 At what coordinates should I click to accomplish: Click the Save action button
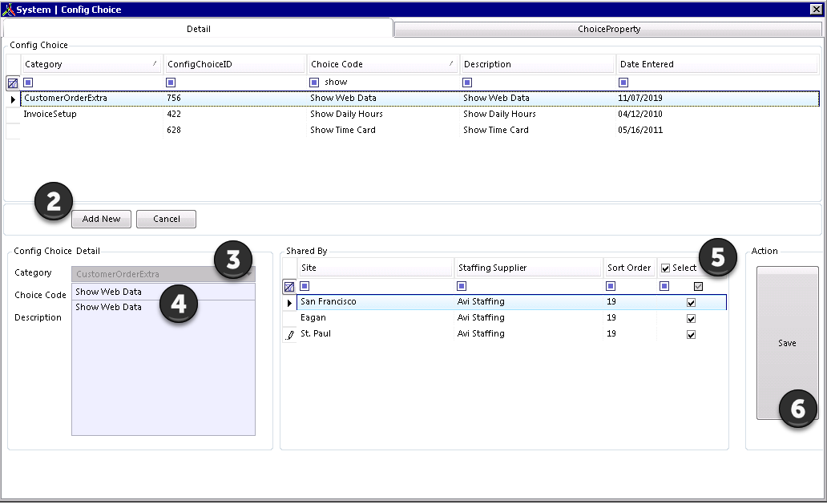(787, 343)
